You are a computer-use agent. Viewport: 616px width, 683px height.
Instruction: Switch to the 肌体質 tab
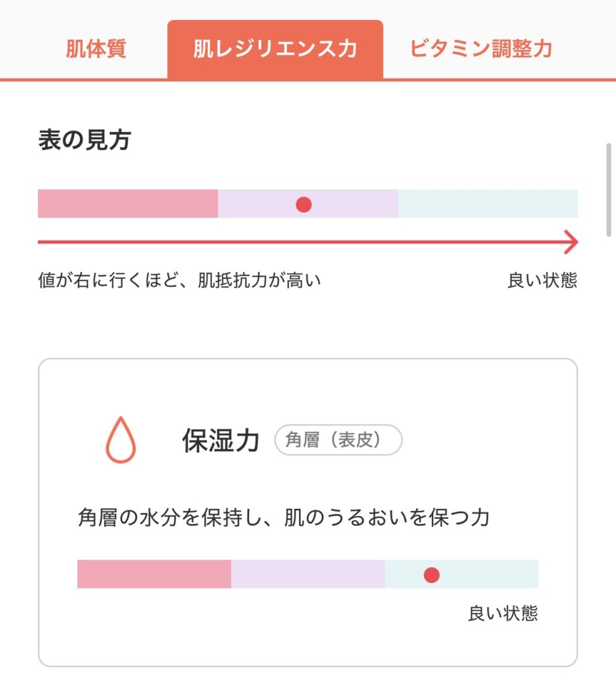click(x=95, y=49)
